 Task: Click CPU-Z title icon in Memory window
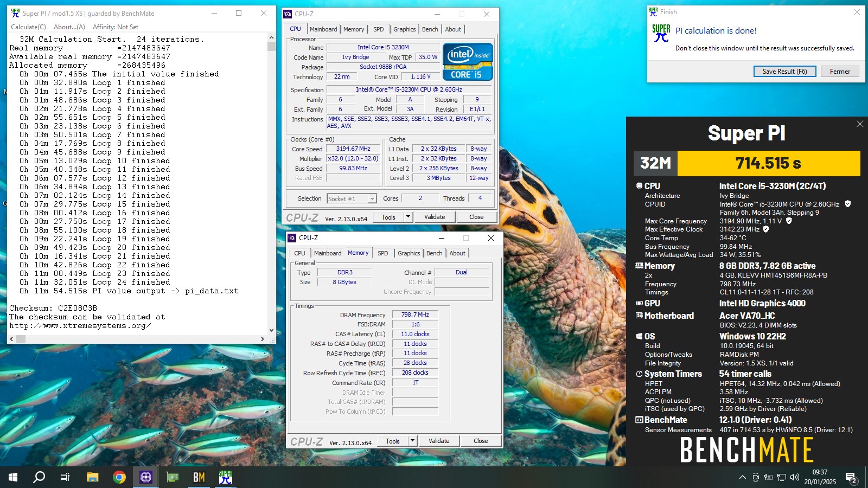tap(292, 237)
